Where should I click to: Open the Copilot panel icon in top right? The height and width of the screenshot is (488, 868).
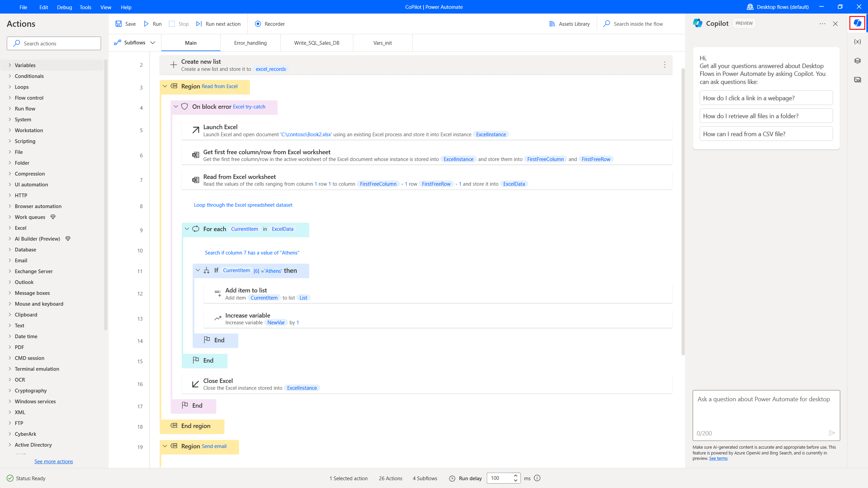(x=857, y=23)
